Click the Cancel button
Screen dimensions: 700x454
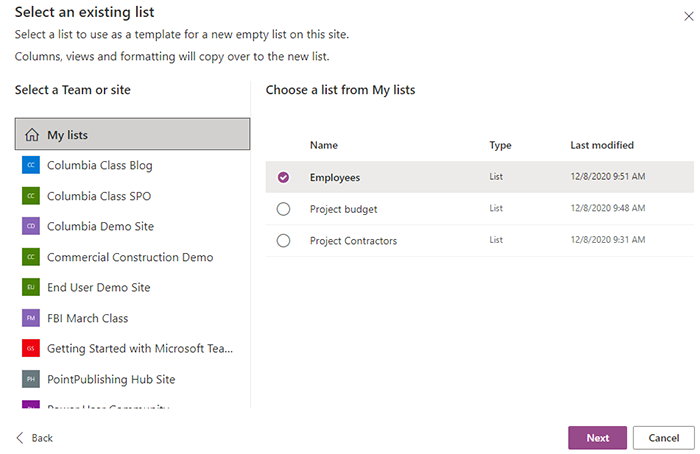[x=663, y=437]
